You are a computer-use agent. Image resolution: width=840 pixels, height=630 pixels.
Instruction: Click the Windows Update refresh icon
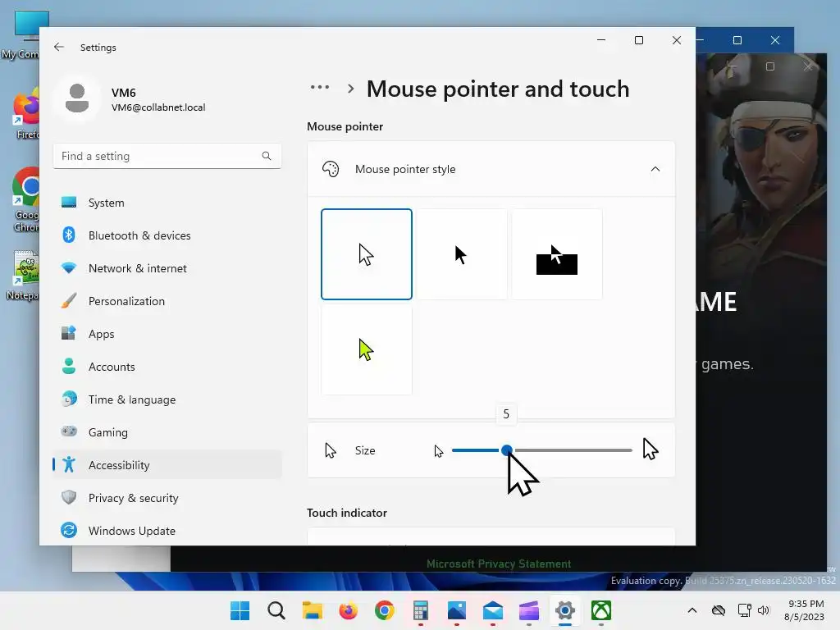pos(69,530)
